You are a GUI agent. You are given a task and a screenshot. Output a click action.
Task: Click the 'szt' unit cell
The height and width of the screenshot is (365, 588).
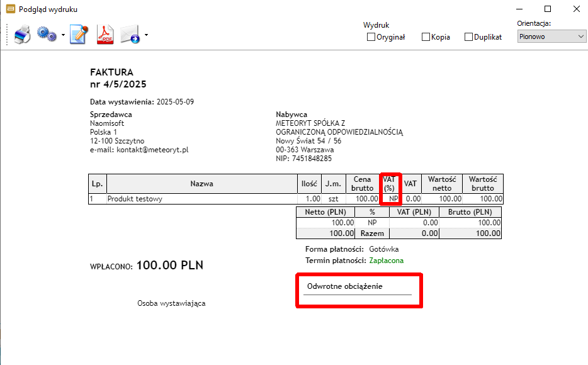click(x=333, y=199)
